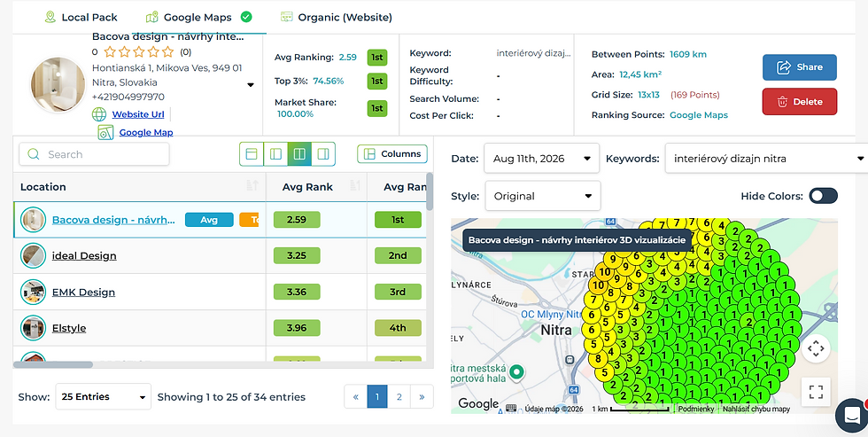
Task: Click the Organic website icon
Action: (286, 17)
